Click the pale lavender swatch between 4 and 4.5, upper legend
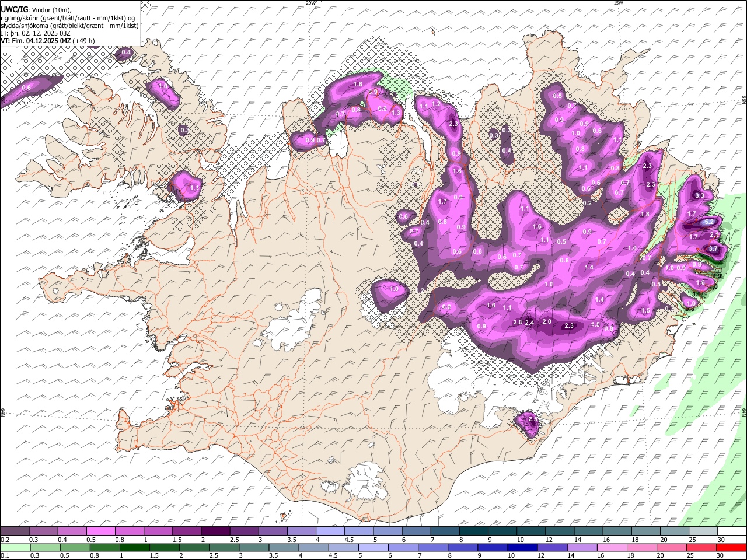Screen dimensions: 747x560 click(x=330, y=531)
